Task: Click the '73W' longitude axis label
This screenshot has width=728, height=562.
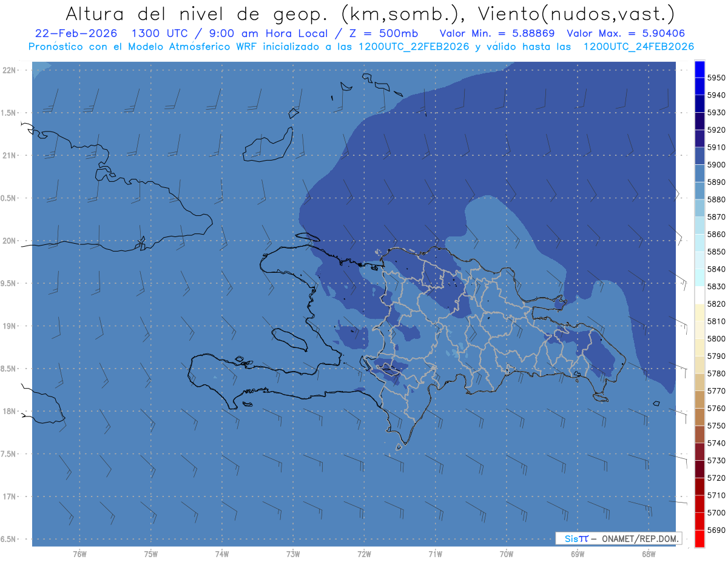Action: coord(293,554)
